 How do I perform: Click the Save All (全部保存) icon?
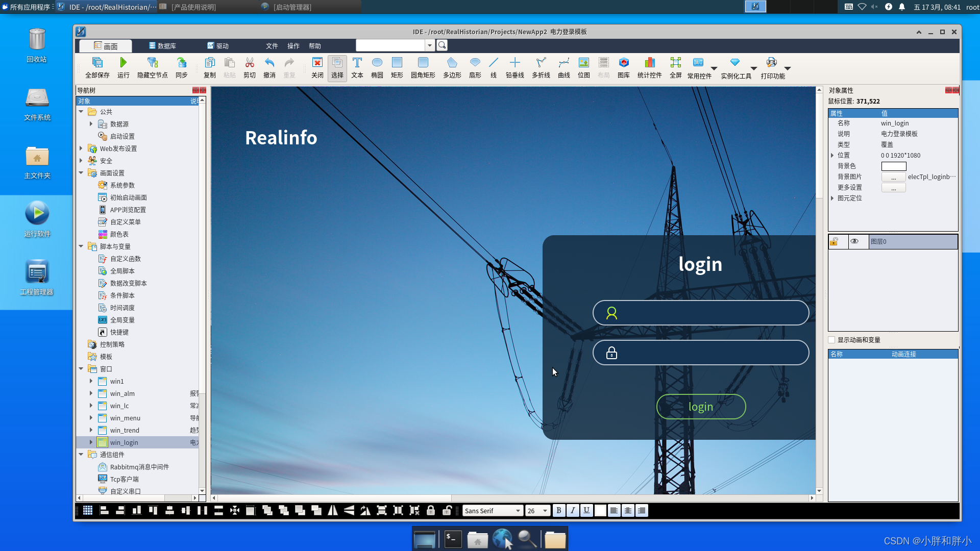tap(97, 67)
